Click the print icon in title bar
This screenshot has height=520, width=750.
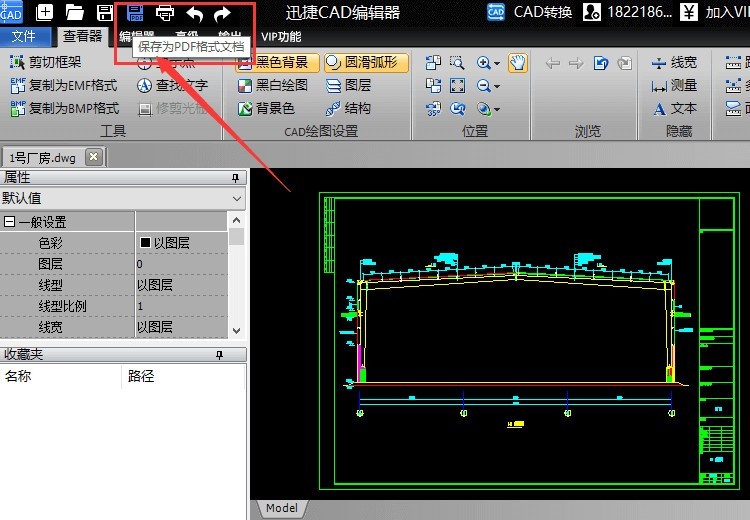164,13
